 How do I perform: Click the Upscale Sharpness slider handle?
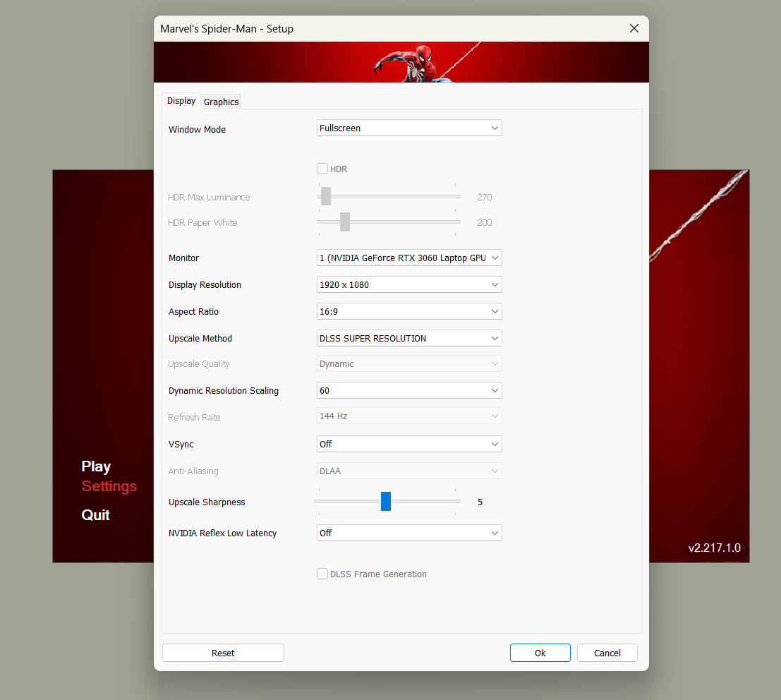pyautogui.click(x=385, y=501)
